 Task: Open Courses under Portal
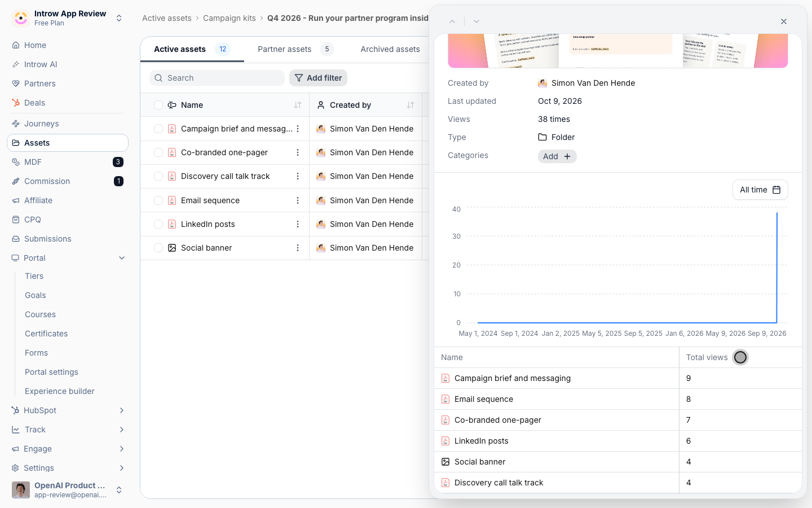40,314
